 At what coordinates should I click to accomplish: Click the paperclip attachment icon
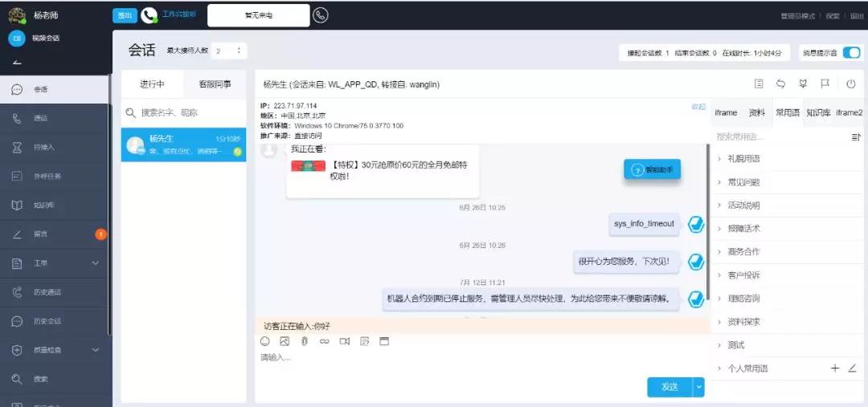[305, 341]
